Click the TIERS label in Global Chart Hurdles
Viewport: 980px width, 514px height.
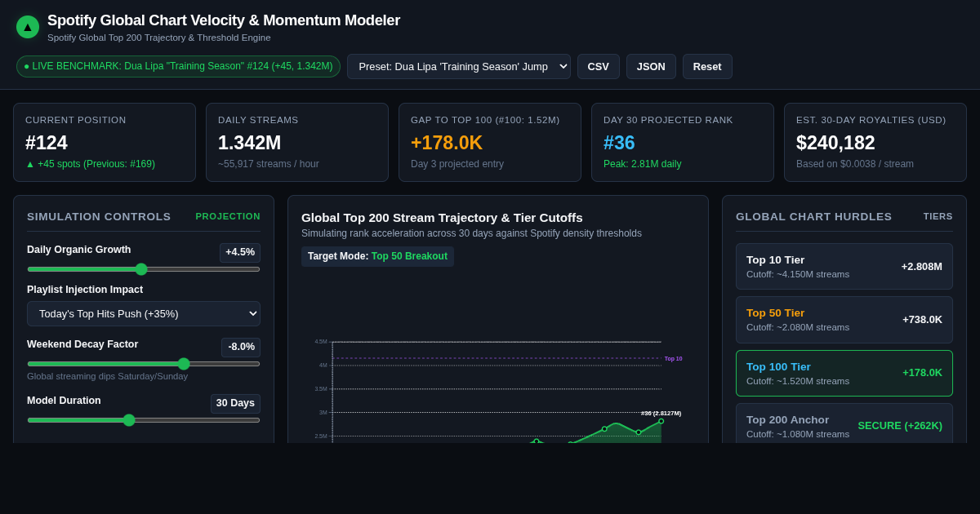point(938,216)
